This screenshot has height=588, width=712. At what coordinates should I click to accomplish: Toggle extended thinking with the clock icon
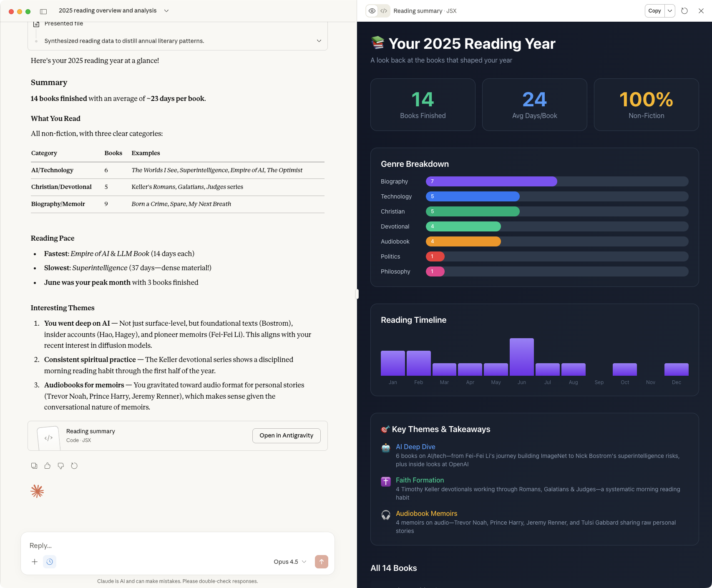(50, 562)
